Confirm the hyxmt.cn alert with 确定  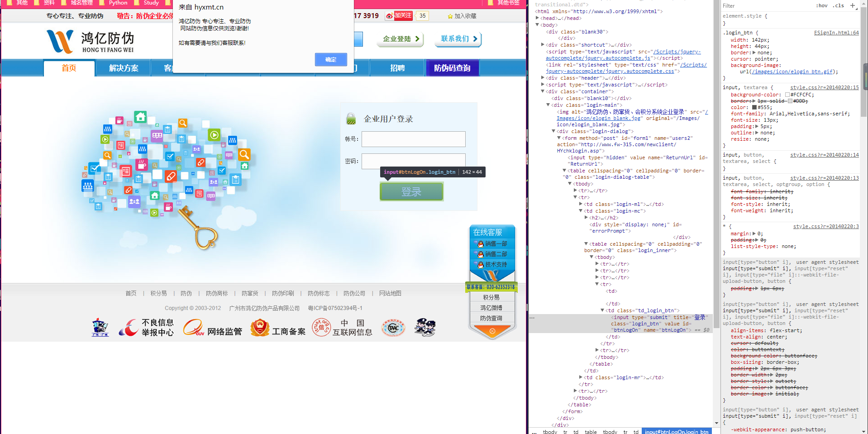331,59
